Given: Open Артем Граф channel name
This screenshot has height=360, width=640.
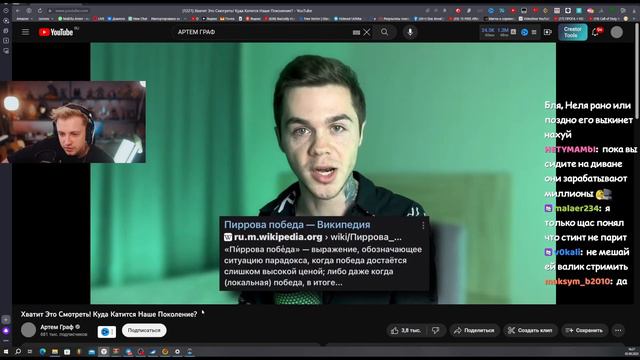Looking at the screenshot, I should click(x=57, y=327).
